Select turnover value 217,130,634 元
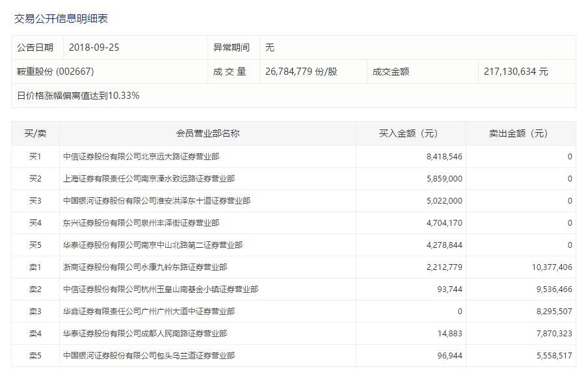This screenshot has width=588, height=376. coord(516,72)
